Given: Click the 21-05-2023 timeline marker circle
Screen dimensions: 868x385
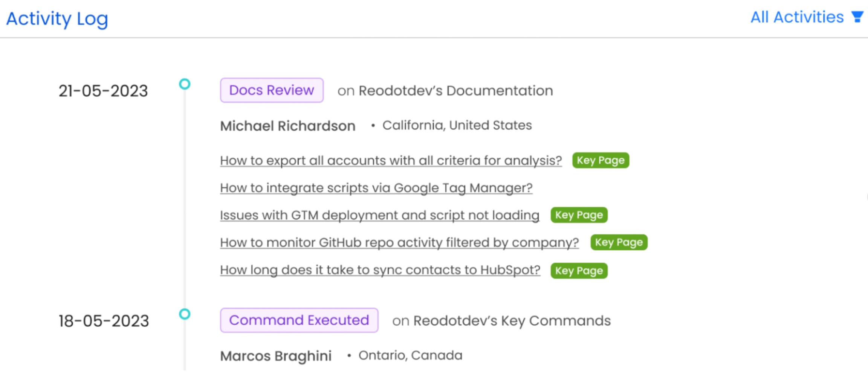Looking at the screenshot, I should pos(185,84).
